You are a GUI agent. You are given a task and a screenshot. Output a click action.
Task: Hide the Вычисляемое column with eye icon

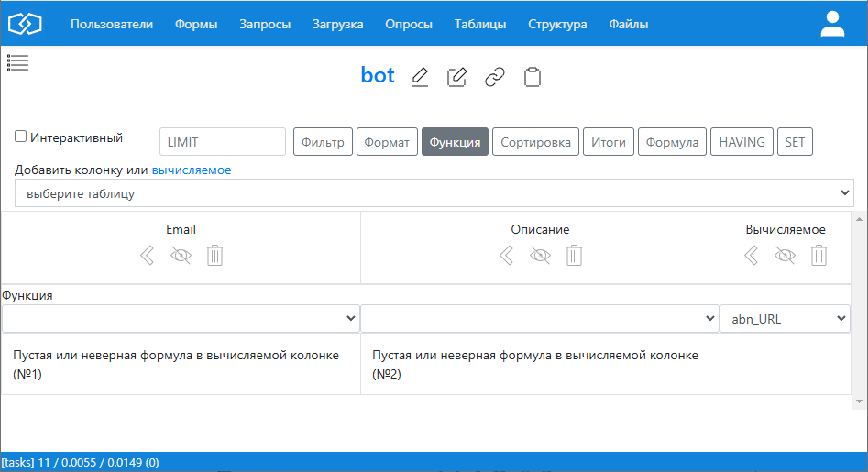click(x=785, y=255)
